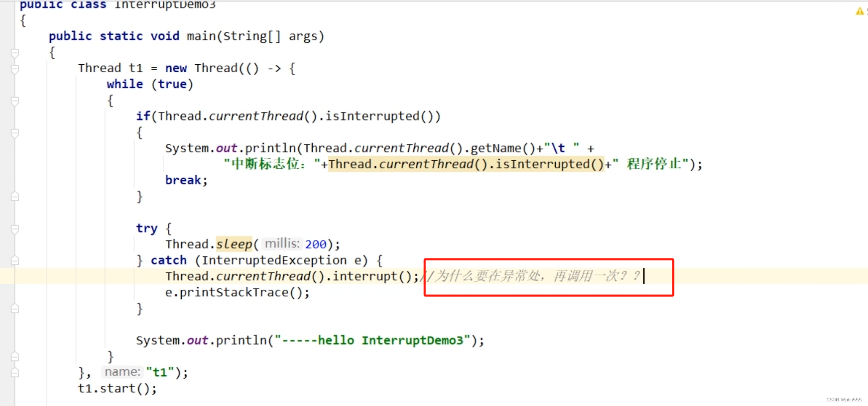Collapse the main method body fold marker
868x406 pixels.
[x=15, y=53]
